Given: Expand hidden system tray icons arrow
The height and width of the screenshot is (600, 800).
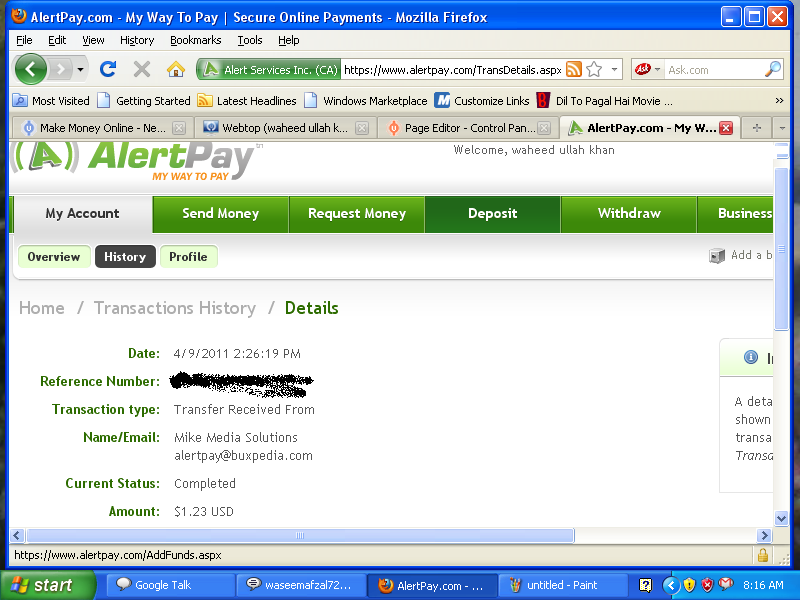Looking at the screenshot, I should tap(671, 585).
